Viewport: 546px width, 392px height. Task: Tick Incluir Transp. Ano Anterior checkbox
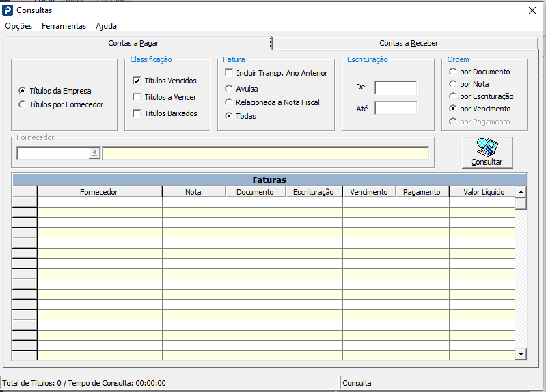pos(229,73)
